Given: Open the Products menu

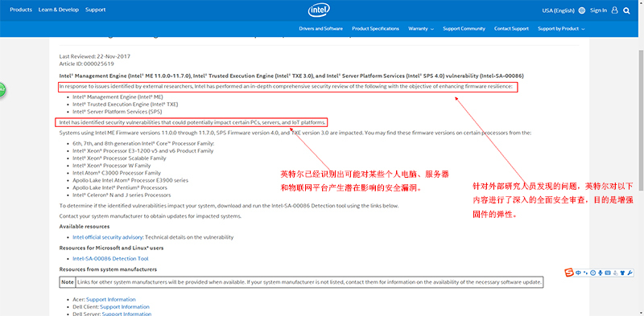Looking at the screenshot, I should pos(21,10).
